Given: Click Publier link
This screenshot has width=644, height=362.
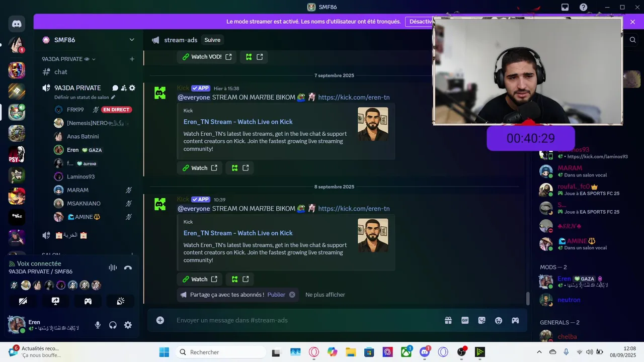Looking at the screenshot, I should click(276, 295).
